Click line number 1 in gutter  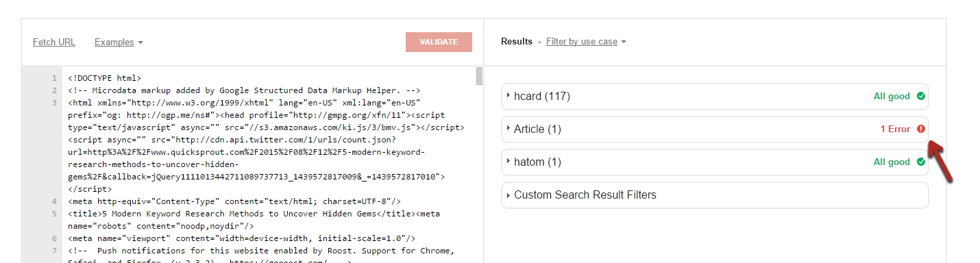pos(54,78)
